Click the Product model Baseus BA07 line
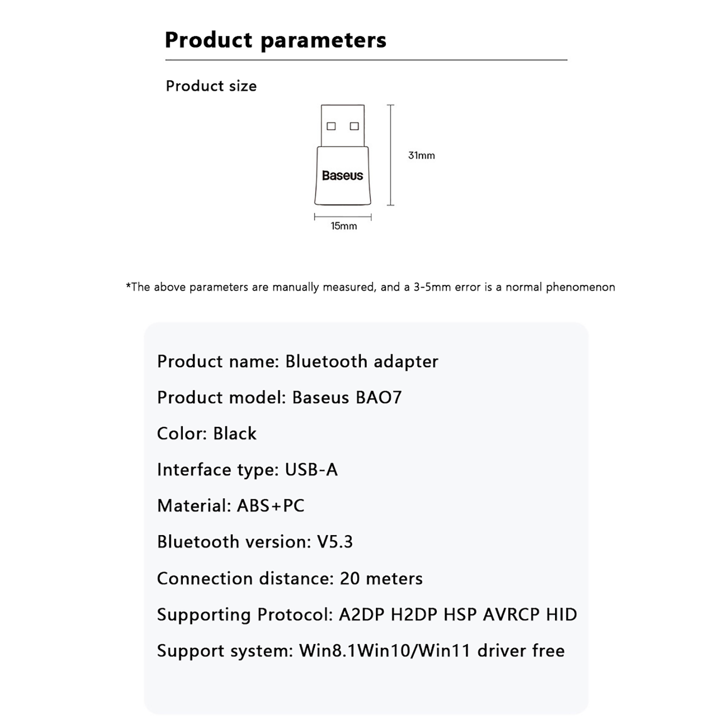 pos(279,397)
